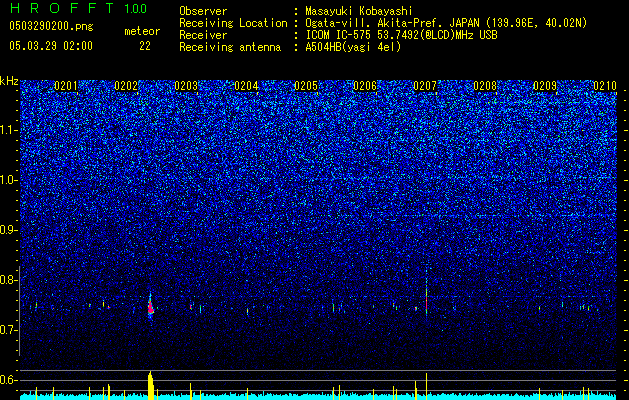Click the A504HB(yagi 4el) antenna value
This screenshot has width=629, height=400.
pyautogui.click(x=353, y=47)
